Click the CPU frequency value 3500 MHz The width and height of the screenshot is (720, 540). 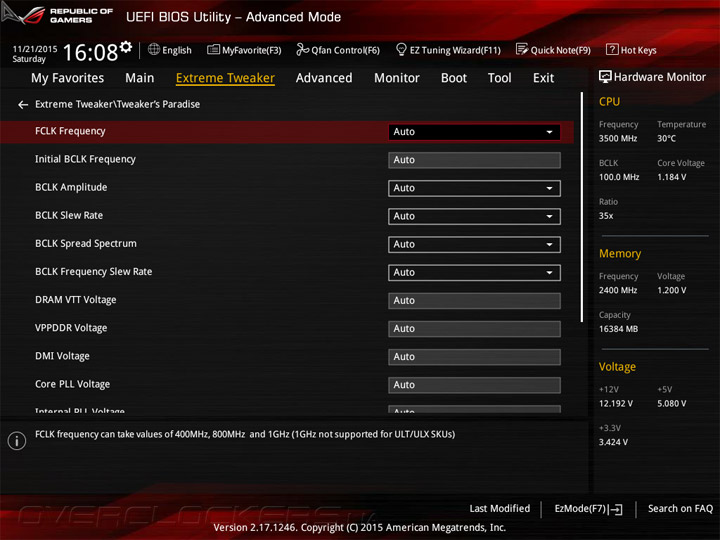(618, 138)
